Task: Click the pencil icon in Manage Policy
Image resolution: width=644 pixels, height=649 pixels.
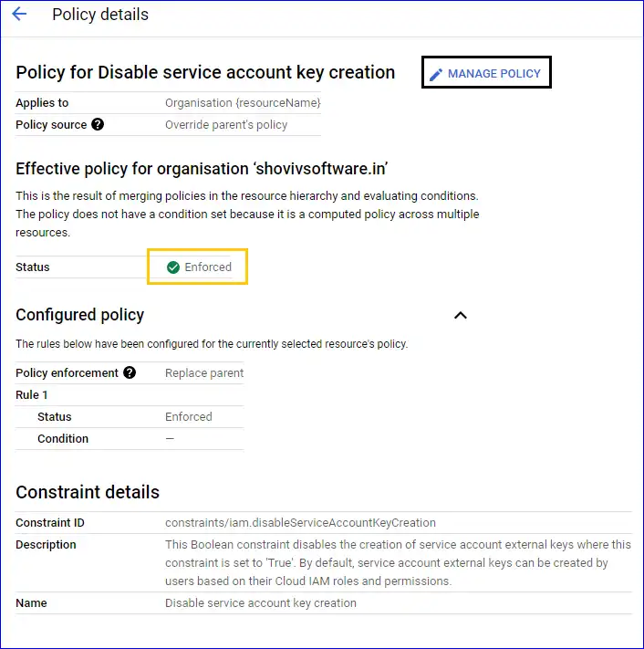Action: click(436, 74)
